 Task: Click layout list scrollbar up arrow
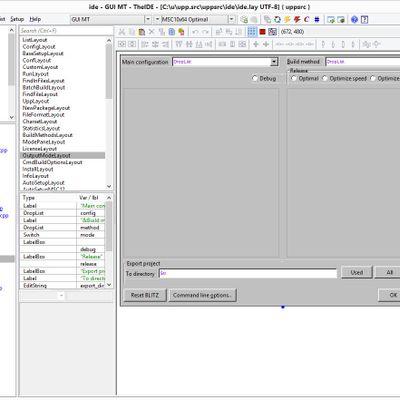(x=109, y=40)
